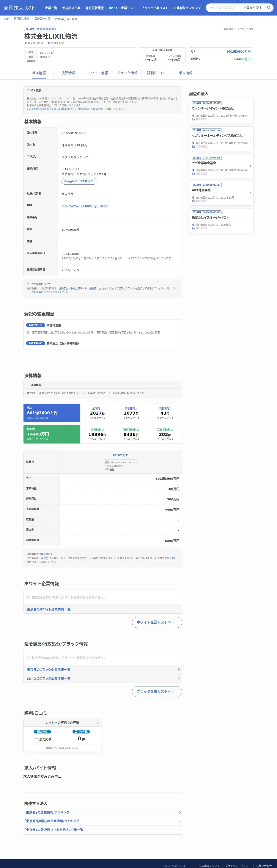The image size is (277, 868).
Task: Click the green 純利益 +4400万円 summary box
Action: [52, 434]
